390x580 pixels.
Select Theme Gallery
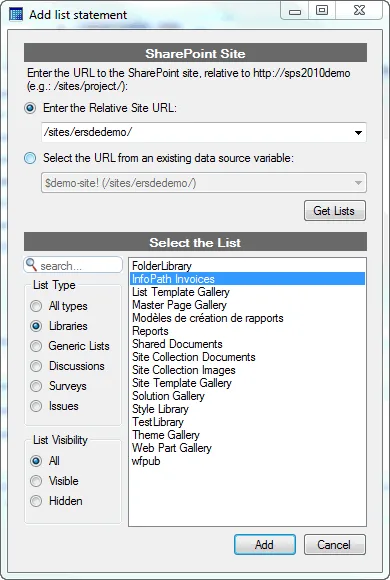tap(247, 435)
